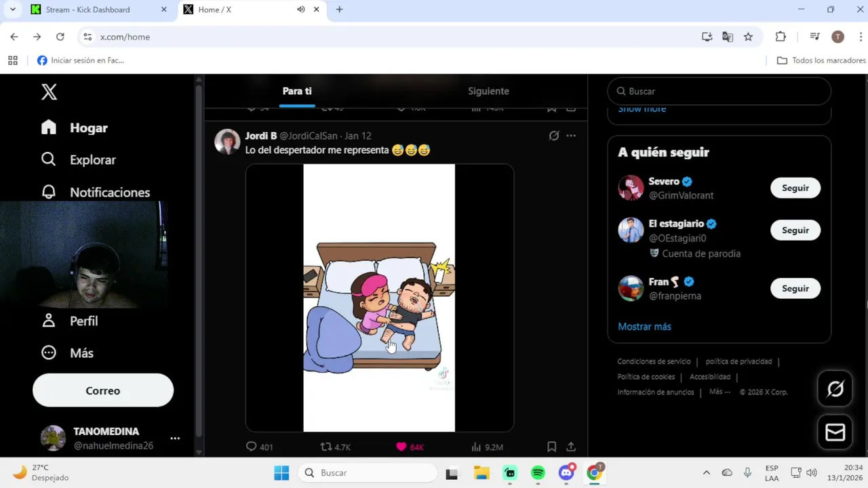Show hidden system tray icons
This screenshot has width=868, height=488.
[x=706, y=472]
